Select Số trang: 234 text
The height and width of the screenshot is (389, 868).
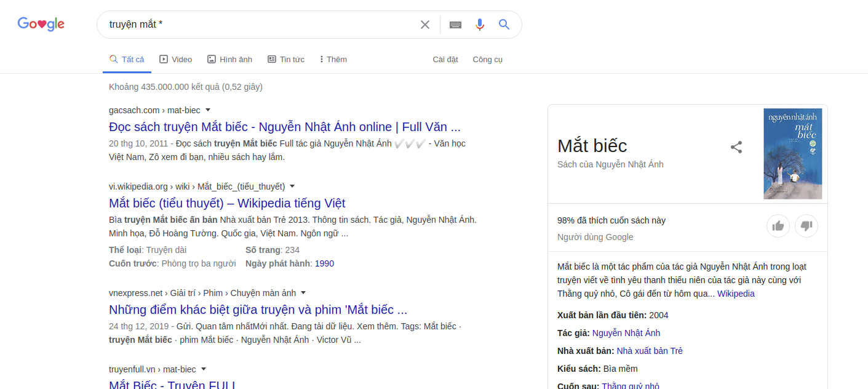tap(273, 250)
